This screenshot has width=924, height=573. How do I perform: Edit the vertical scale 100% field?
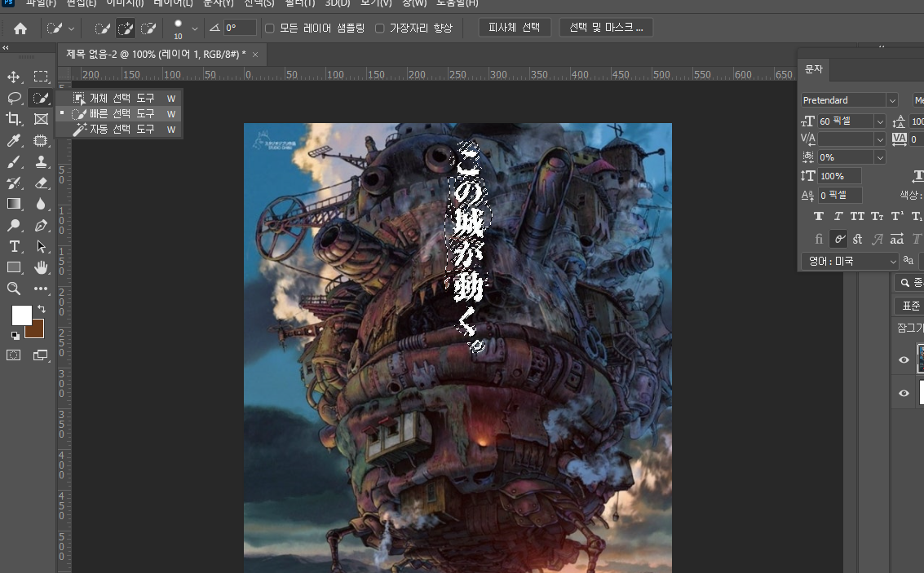pos(840,176)
